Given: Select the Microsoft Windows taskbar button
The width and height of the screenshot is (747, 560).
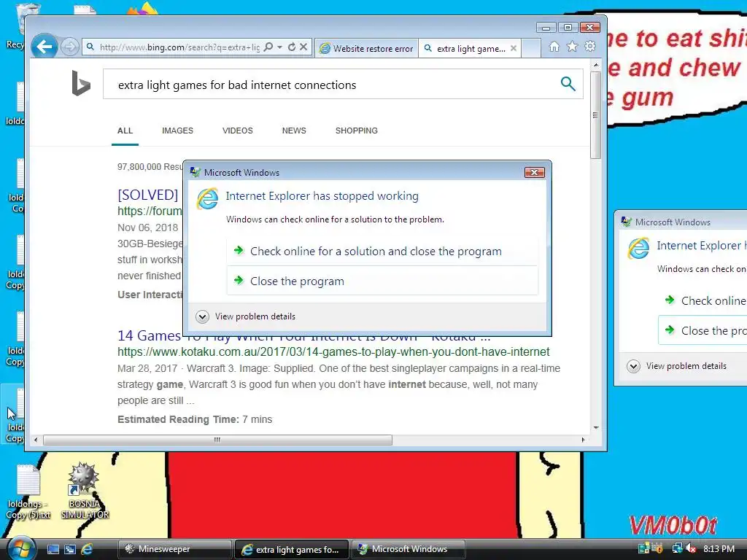Looking at the screenshot, I should pos(409,549).
